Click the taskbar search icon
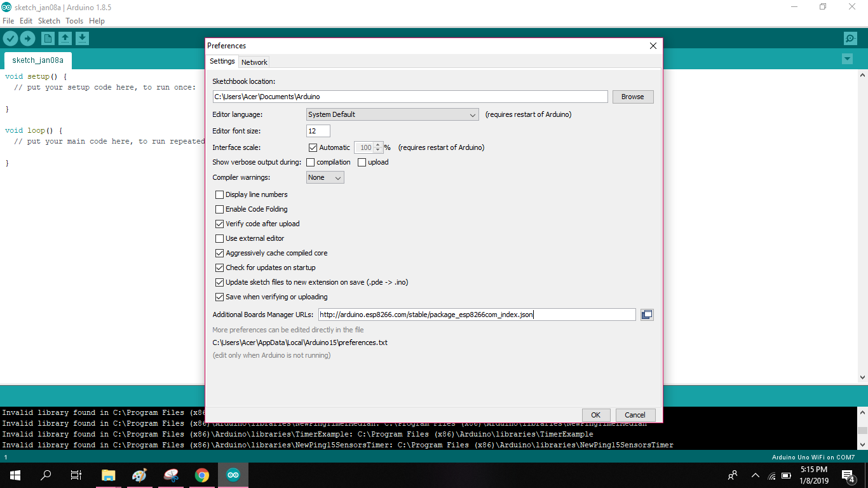Screen dimensions: 868x488 click(x=46, y=475)
